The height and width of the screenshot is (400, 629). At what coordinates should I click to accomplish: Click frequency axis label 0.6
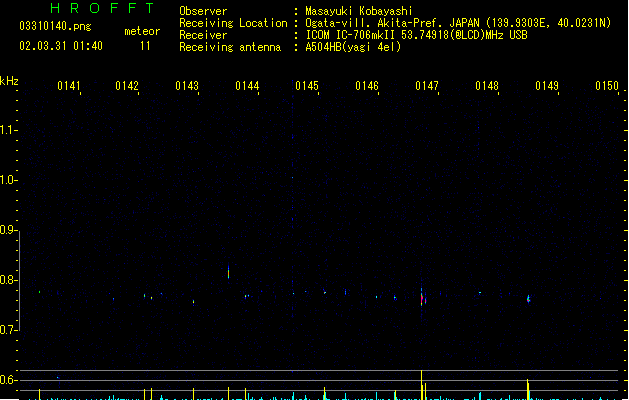(x=8, y=380)
